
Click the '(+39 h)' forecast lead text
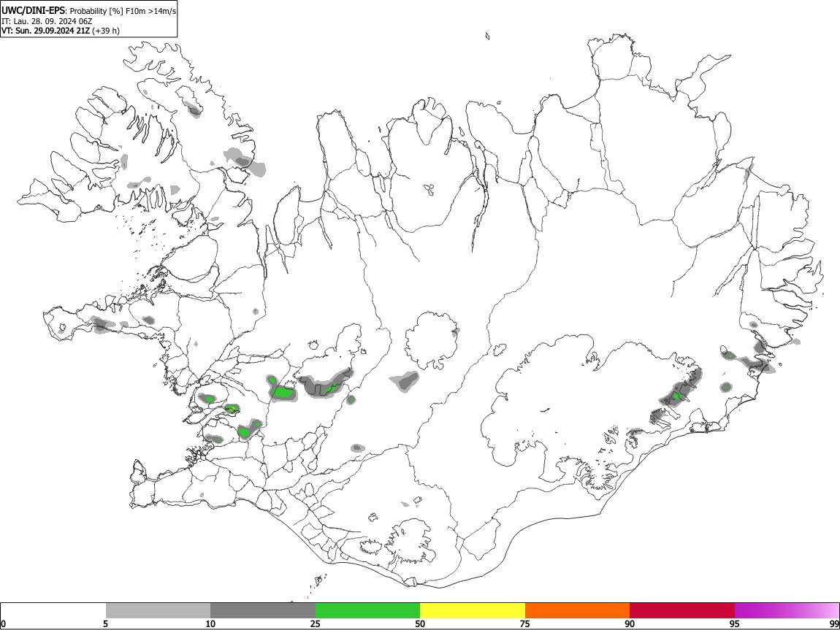pos(106,31)
